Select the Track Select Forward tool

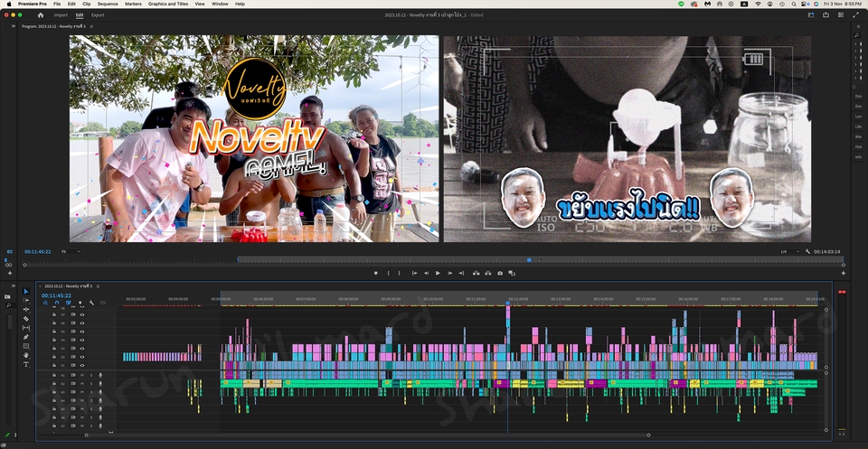click(26, 300)
